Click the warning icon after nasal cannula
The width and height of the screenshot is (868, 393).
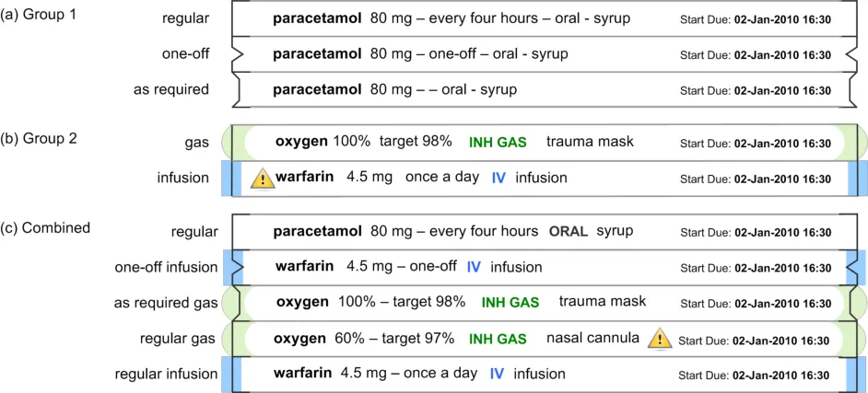[x=660, y=339]
